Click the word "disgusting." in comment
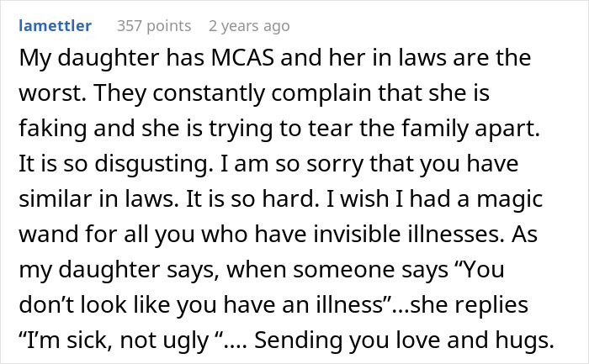This screenshot has height=364, width=589. click(x=154, y=164)
